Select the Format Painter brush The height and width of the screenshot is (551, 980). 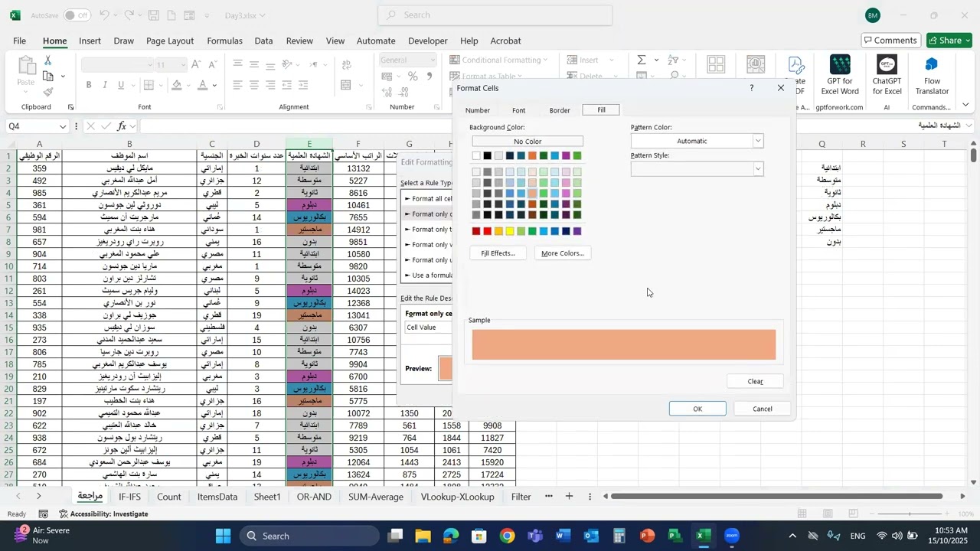[x=48, y=92]
